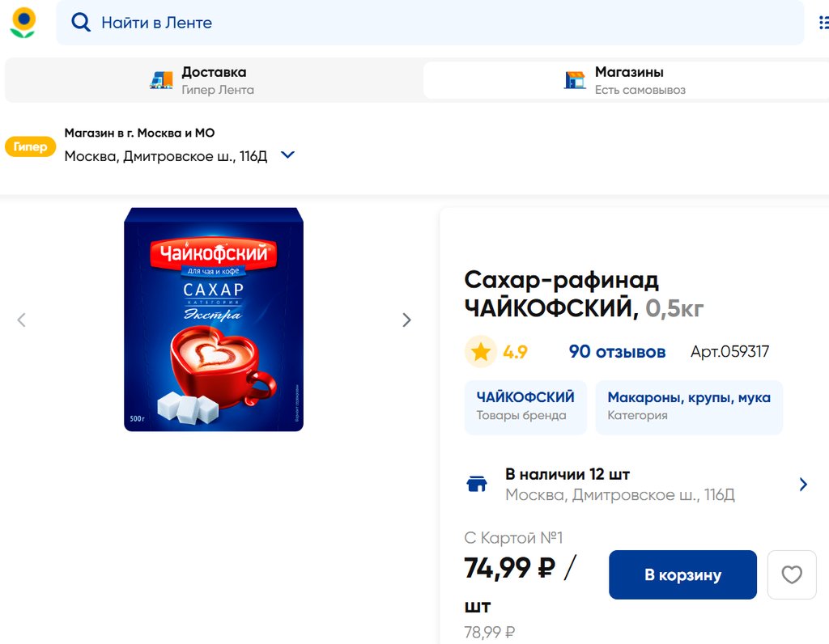The height and width of the screenshot is (644, 829).
Task: Switch to the Доставка tab
Action: pos(214,80)
